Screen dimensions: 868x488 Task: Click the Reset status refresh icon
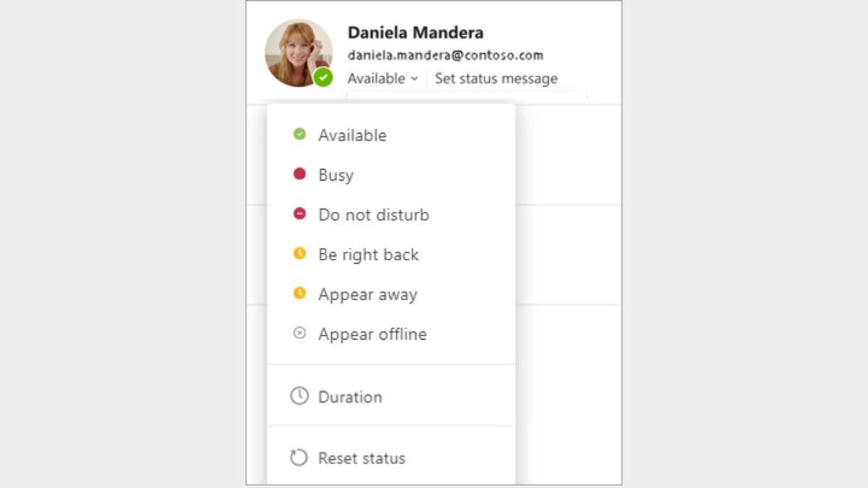pyautogui.click(x=299, y=458)
